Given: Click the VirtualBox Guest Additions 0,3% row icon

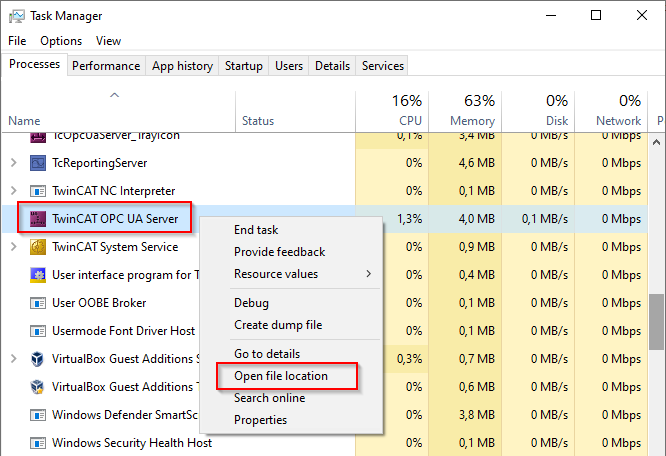Looking at the screenshot, I should tap(37, 359).
